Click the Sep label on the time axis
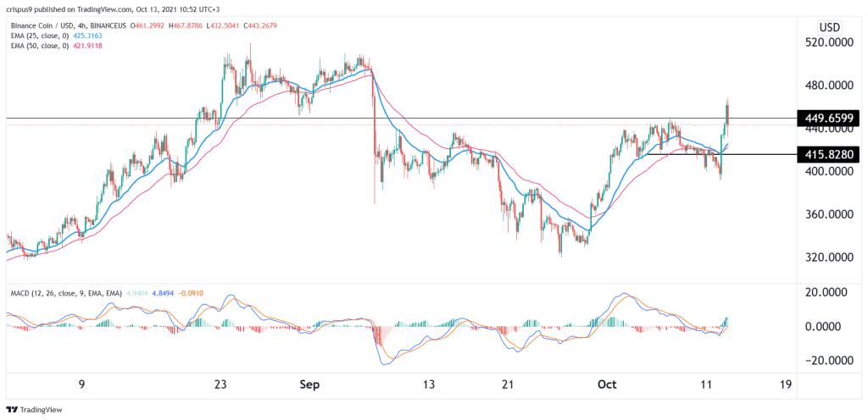 pyautogui.click(x=309, y=384)
